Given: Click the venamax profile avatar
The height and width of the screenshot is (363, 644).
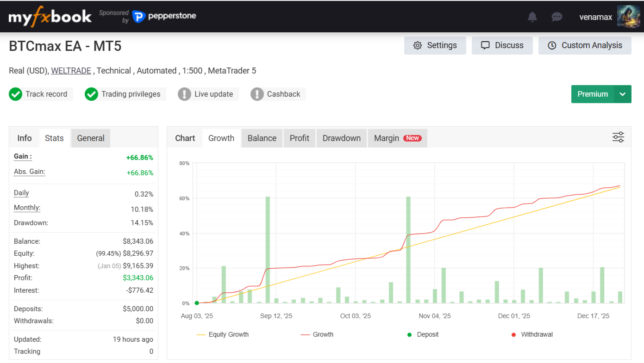Looking at the screenshot, I should 629,17.
